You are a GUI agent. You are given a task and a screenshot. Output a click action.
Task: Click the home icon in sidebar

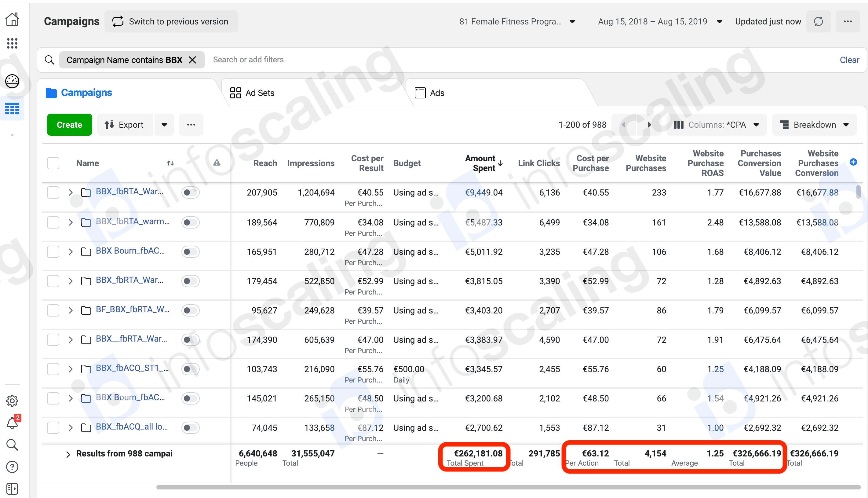click(x=12, y=19)
